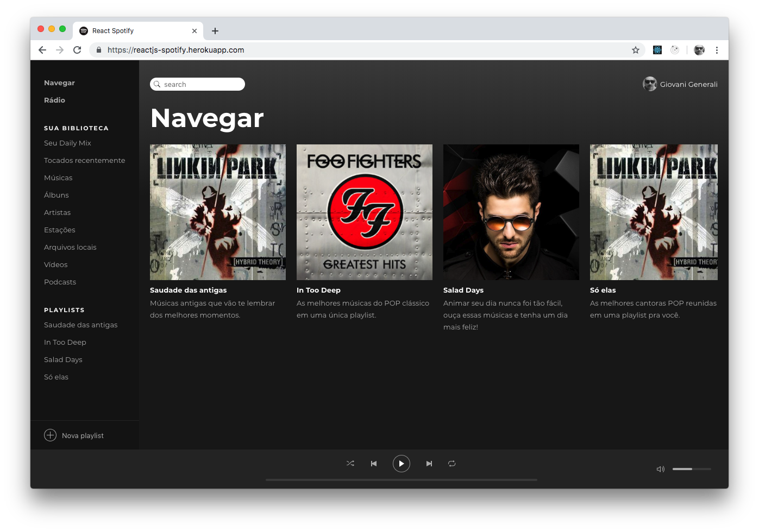Open the Saudade das antigas album cover
The height and width of the screenshot is (532, 759).
point(218,212)
